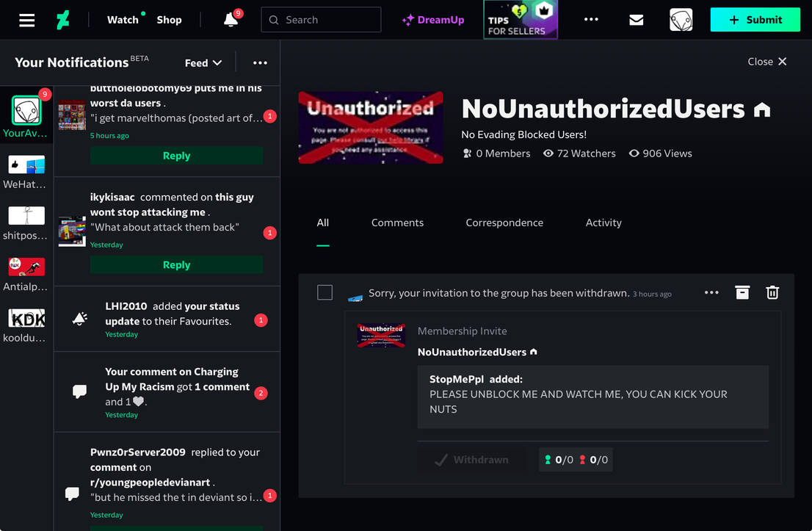Switch to the Correspondence tab

[x=504, y=223]
